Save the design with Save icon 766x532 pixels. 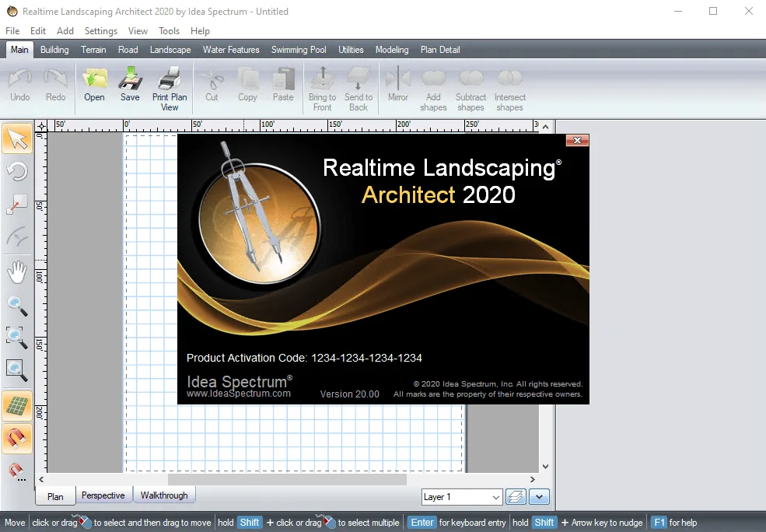(x=130, y=79)
